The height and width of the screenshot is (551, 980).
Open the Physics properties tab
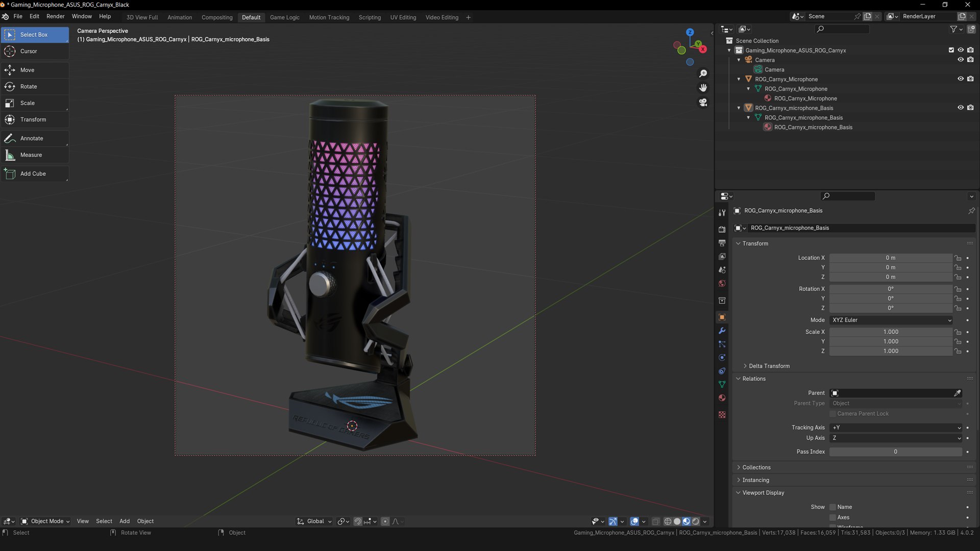click(722, 358)
